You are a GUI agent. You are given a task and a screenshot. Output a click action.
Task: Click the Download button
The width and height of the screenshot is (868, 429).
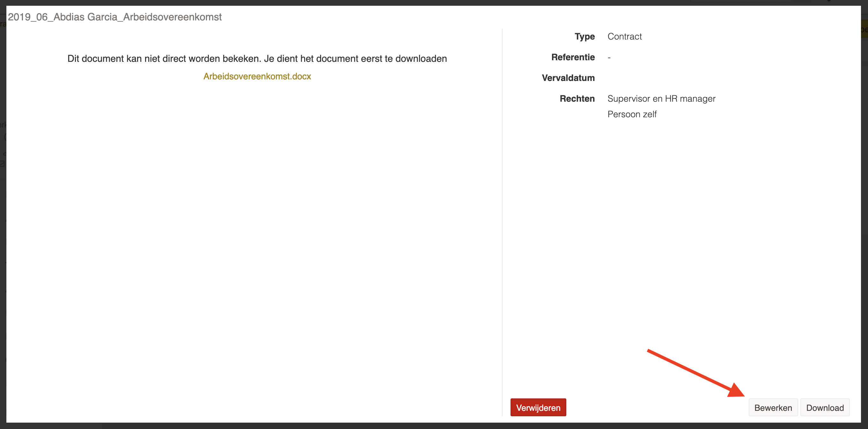click(x=825, y=407)
